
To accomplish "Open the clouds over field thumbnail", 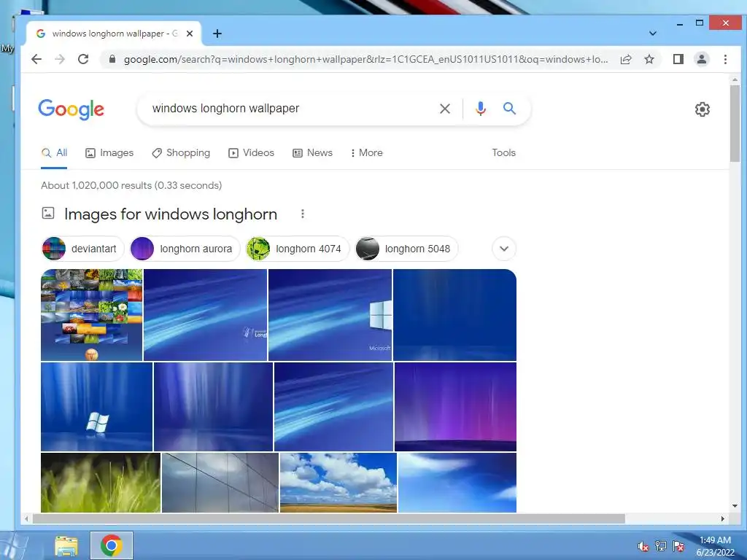I will coord(338,483).
